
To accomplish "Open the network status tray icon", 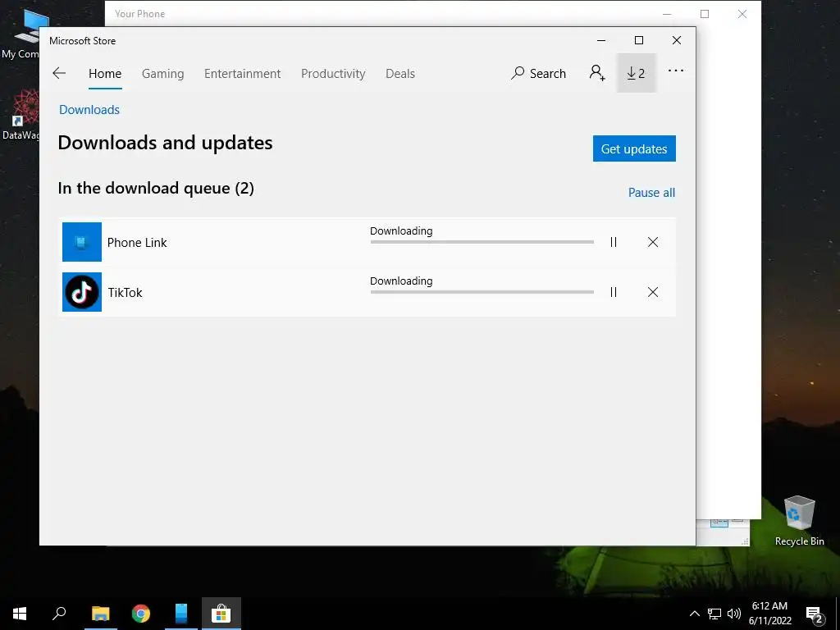I will pyautogui.click(x=714, y=614).
